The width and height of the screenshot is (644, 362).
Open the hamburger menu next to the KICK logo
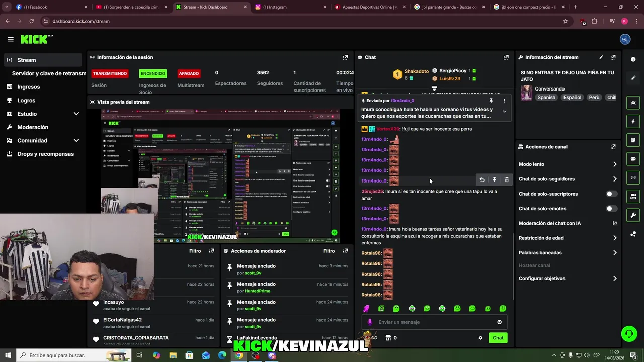[x=11, y=39]
